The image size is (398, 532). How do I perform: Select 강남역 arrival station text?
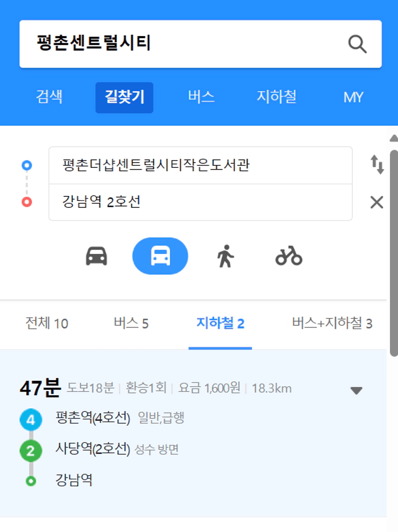click(x=74, y=480)
